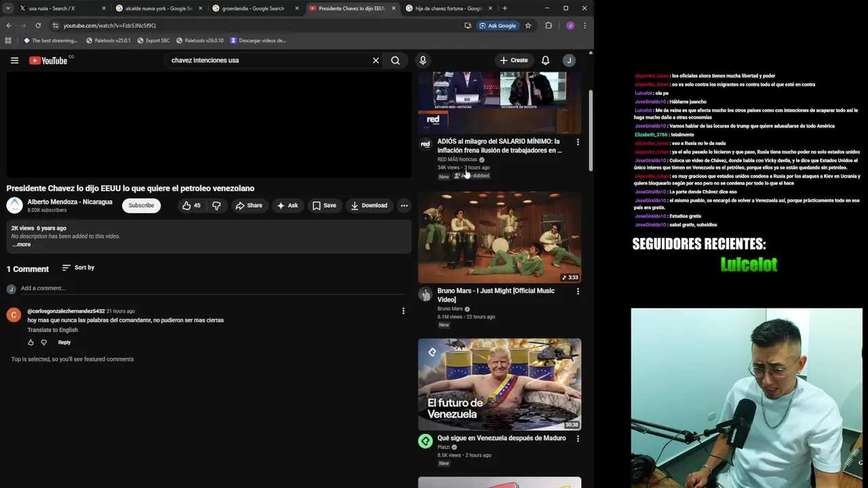
Task: Open Qué sigue en Venezuela después de Maduro
Action: 501,438
